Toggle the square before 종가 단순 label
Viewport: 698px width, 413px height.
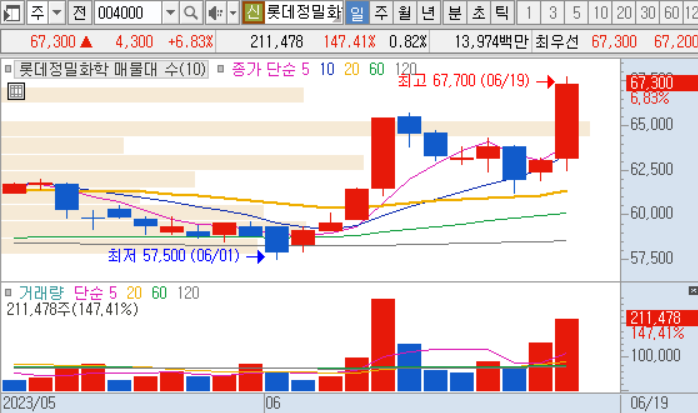click(220, 69)
